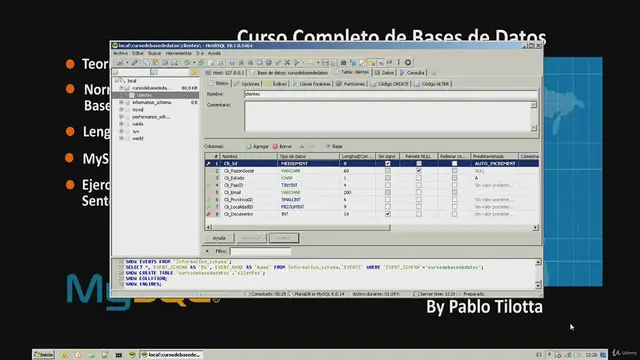Click the Comentario text area
Screen dimensions: 640x360
pyautogui.click(x=387, y=116)
